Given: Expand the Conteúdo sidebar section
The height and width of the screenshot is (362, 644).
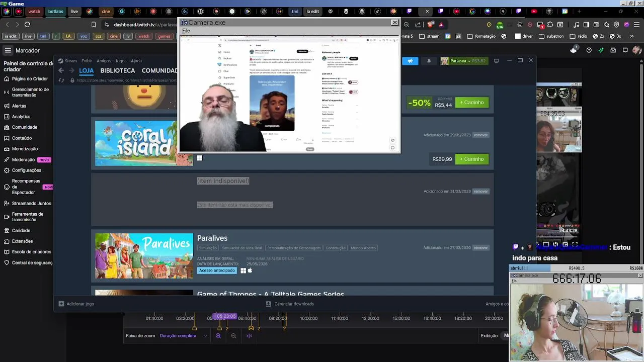Looking at the screenshot, I should (x=18, y=138).
